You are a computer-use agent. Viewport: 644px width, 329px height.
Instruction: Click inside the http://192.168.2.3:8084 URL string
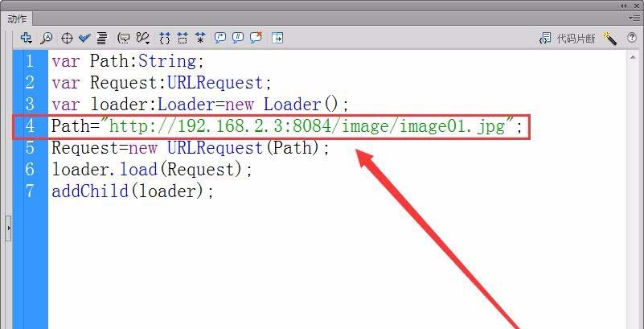pyautogui.click(x=308, y=126)
